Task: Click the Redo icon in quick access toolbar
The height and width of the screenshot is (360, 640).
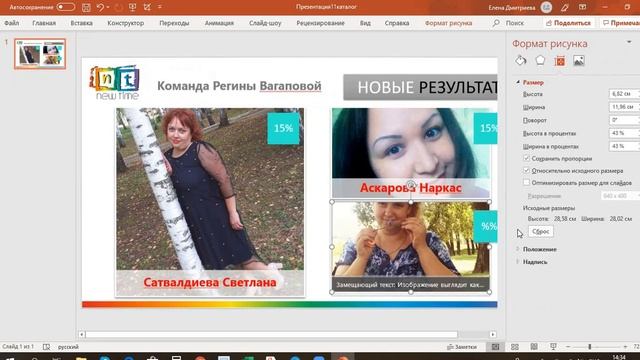Action: pyautogui.click(x=118, y=7)
